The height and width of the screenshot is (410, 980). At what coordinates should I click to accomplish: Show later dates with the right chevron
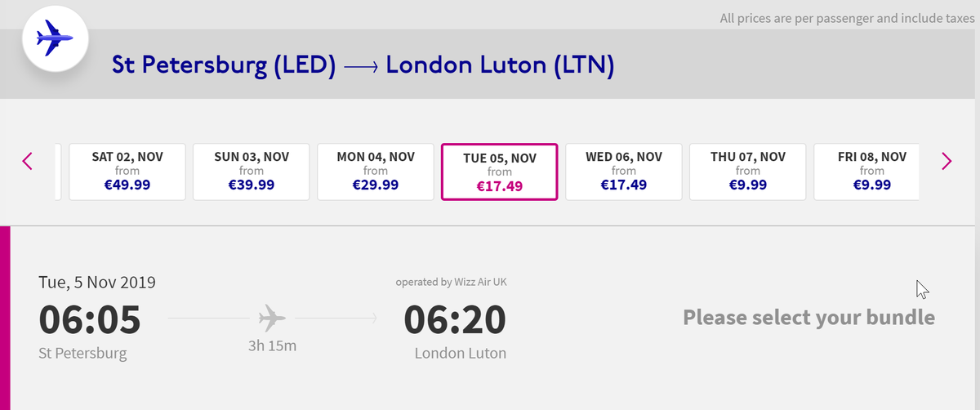(x=947, y=161)
